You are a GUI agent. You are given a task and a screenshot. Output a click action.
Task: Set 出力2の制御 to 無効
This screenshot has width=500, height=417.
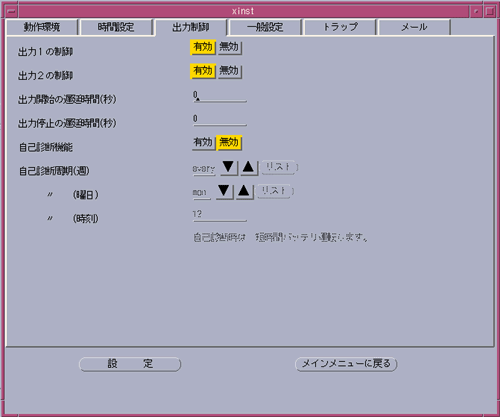click(x=229, y=71)
